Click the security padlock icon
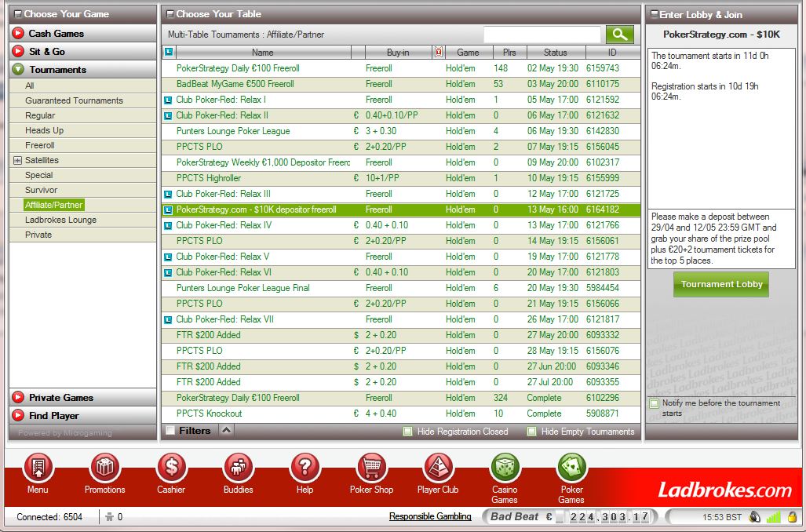This screenshot has width=806, height=532. click(792, 516)
